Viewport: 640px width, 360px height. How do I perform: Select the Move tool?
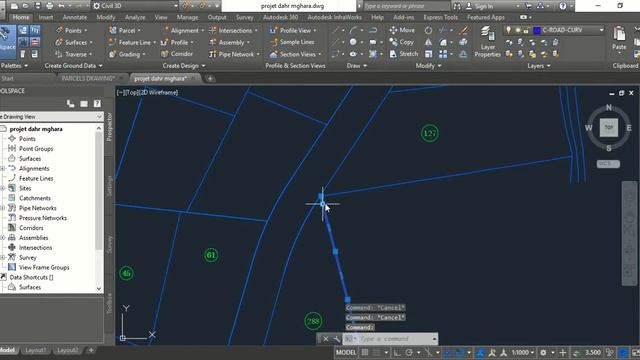coord(402,30)
